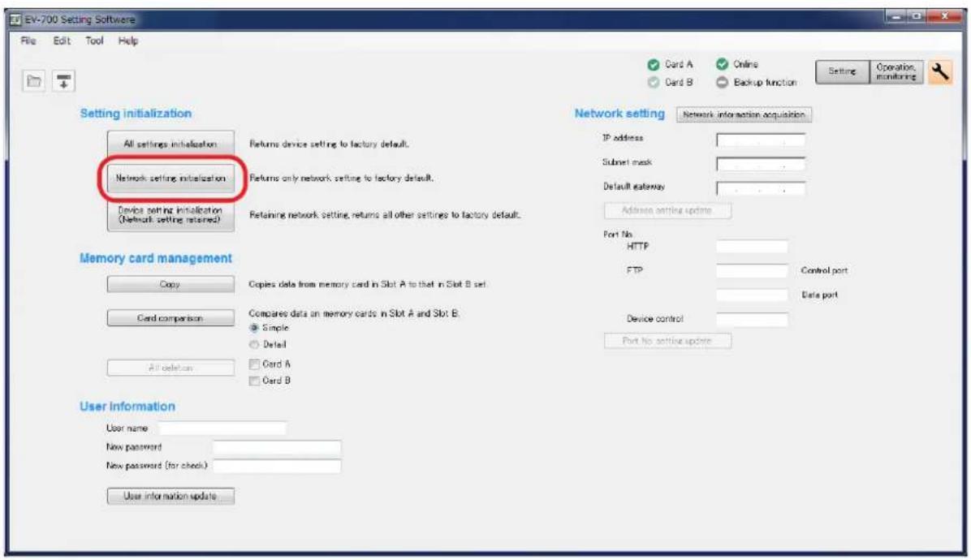971x560 pixels.
Task: Click the Default gateway input field
Action: [x=761, y=188]
